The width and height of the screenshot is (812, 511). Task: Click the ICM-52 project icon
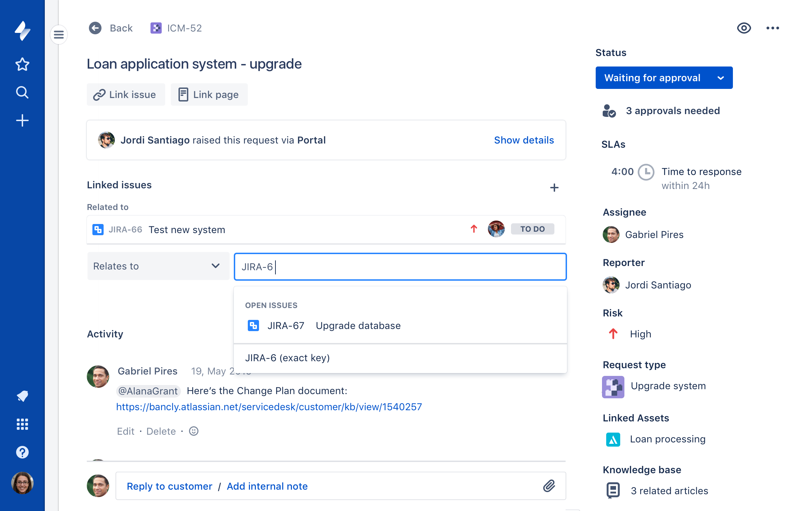click(155, 28)
